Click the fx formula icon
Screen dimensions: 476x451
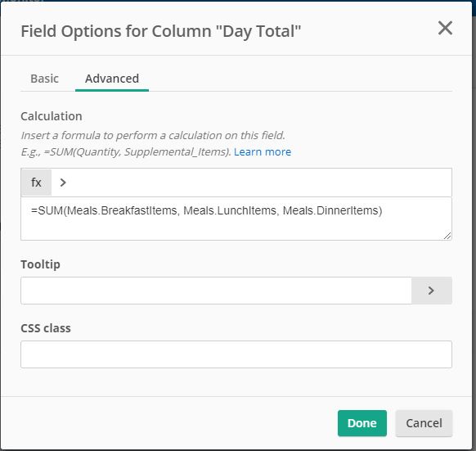click(36, 183)
